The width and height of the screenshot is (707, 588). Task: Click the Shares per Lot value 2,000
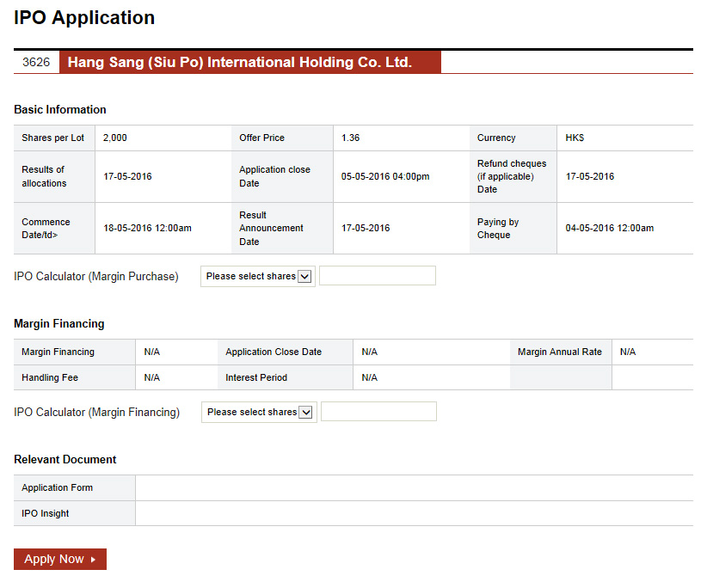pyautogui.click(x=115, y=138)
